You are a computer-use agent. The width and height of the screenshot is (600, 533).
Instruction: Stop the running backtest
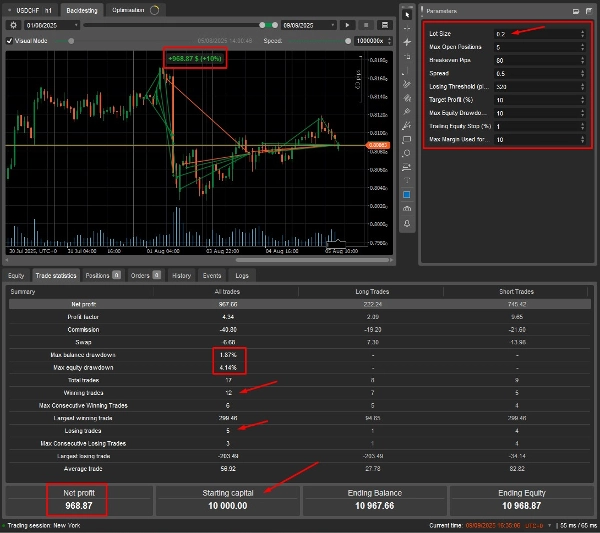pyautogui.click(x=366, y=25)
